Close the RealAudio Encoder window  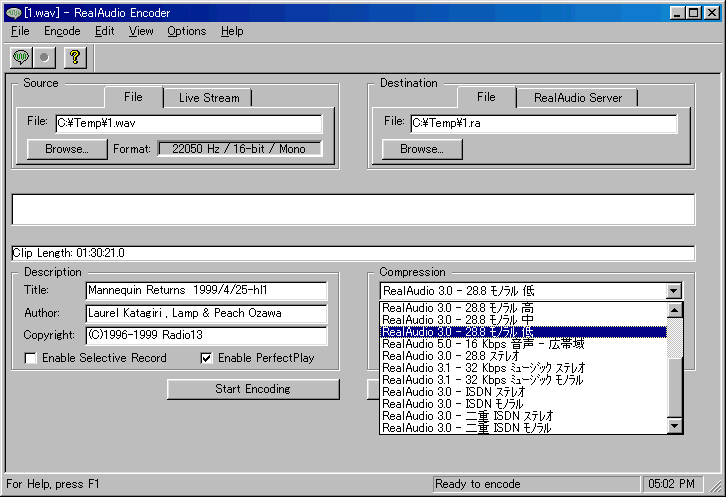click(712, 13)
